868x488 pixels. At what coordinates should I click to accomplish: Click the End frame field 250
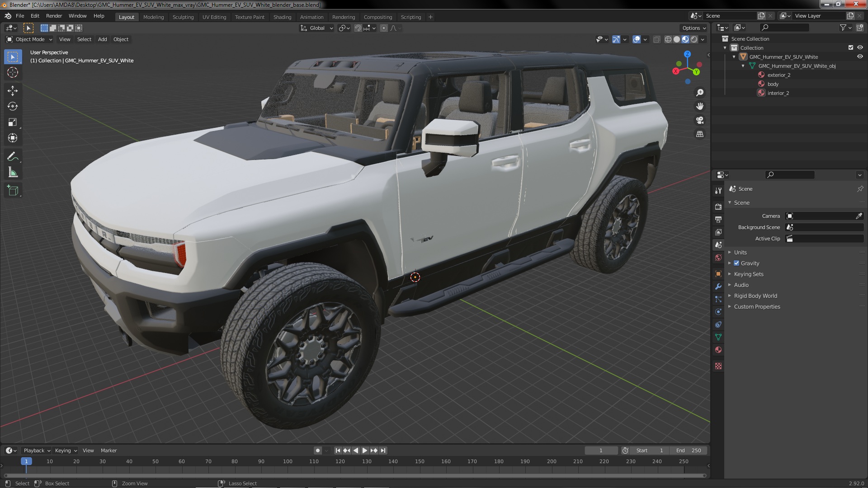click(689, 450)
